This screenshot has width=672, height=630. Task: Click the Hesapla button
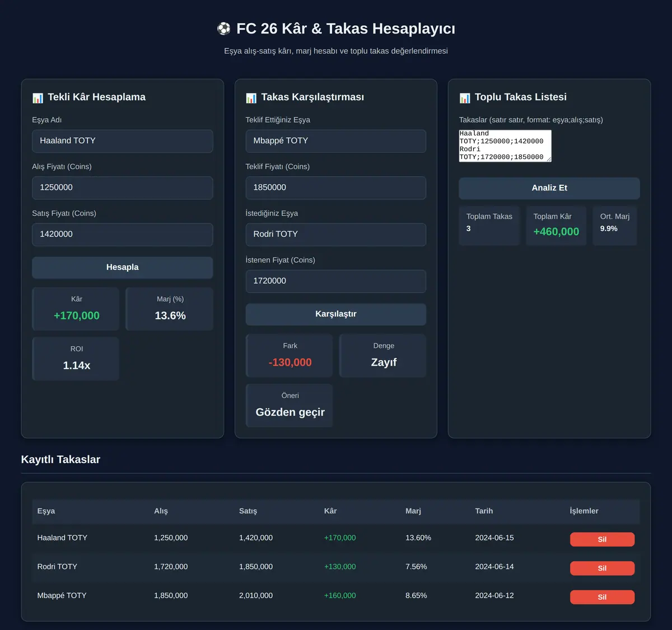pos(123,268)
